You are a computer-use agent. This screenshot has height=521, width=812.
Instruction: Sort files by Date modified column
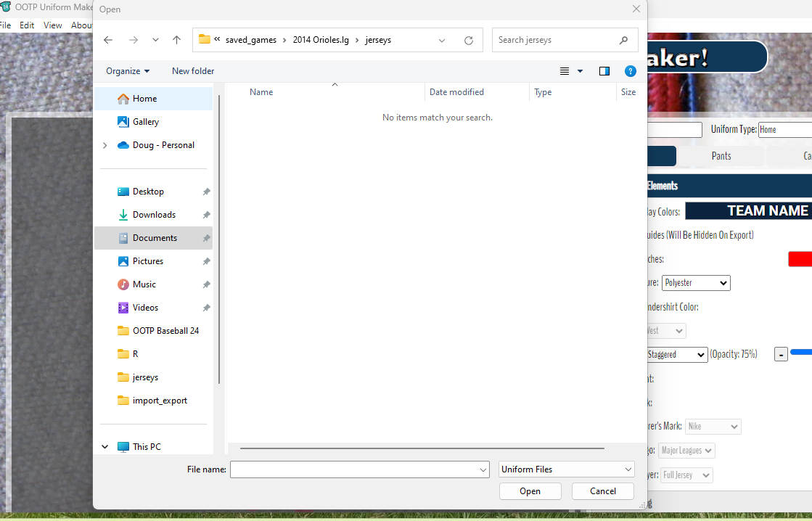point(456,92)
